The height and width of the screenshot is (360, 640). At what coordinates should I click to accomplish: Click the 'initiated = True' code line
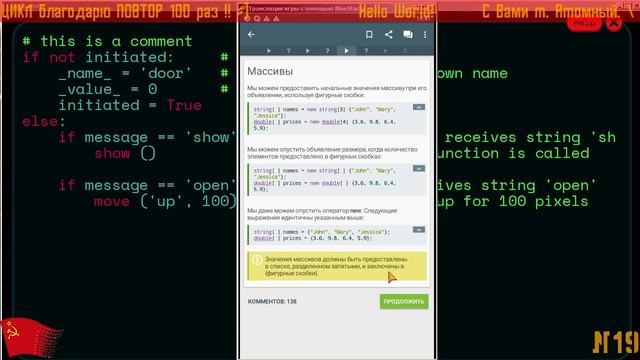pyautogui.click(x=130, y=105)
